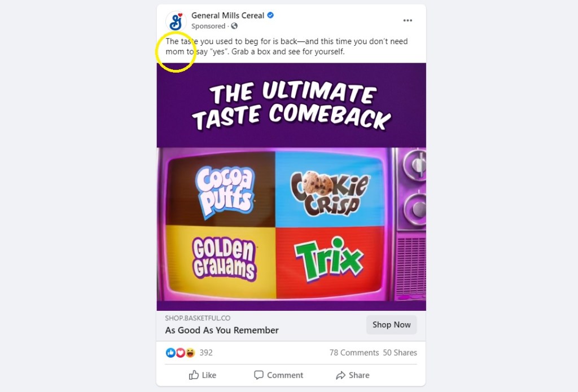
Task: Like the post with thumbs-up button
Action: 203,375
